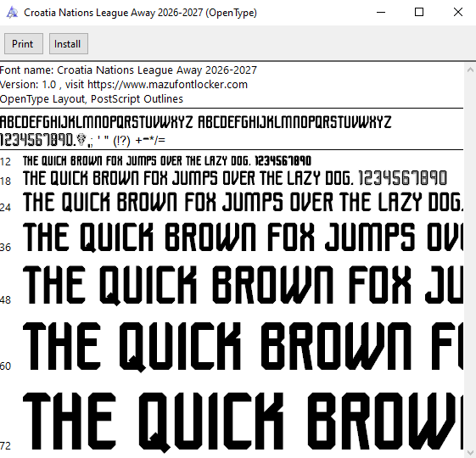Click the 60 point pangram sample text
476x458 pixels.
244,347
